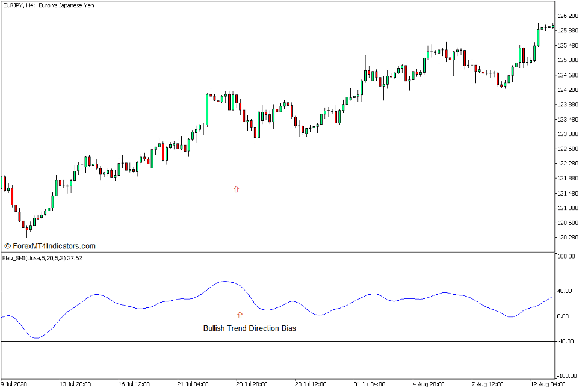
Task: Click the ForexMT4Indicators.com watermark
Action: coord(50,246)
